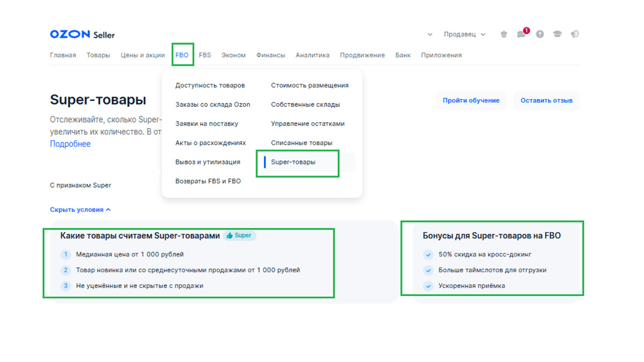Switch to the FBS tab

coord(204,54)
